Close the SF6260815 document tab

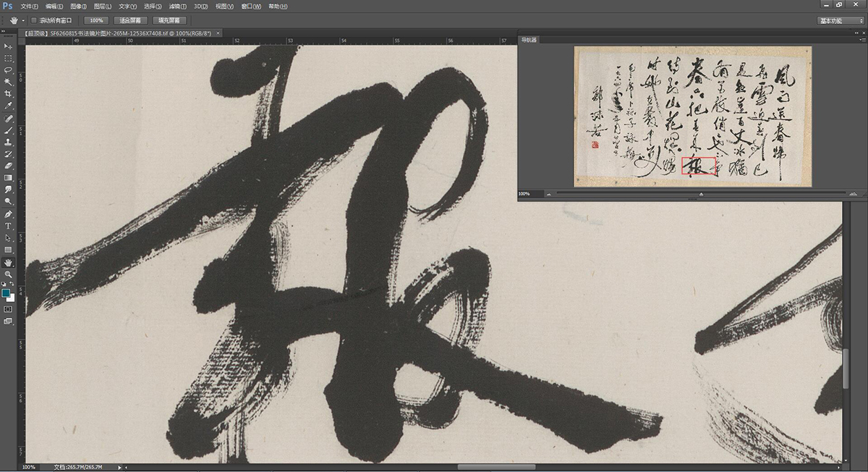pos(218,33)
